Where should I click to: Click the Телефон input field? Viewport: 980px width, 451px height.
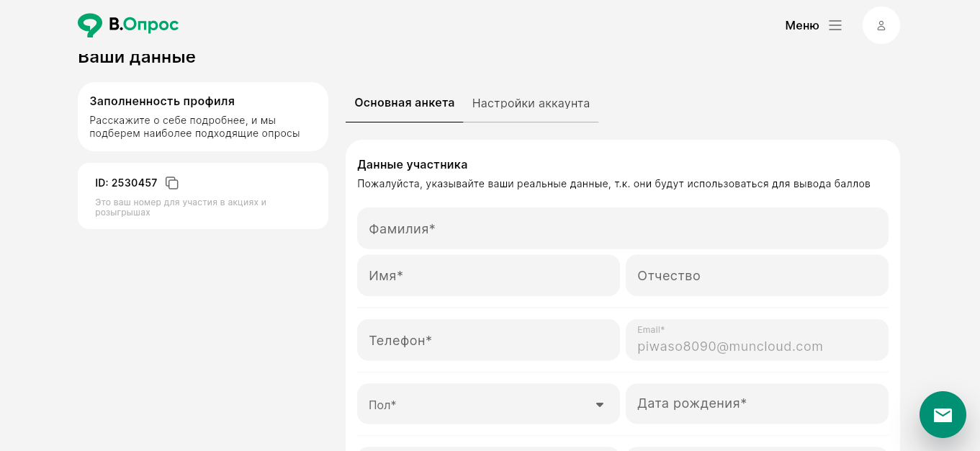pos(488,339)
